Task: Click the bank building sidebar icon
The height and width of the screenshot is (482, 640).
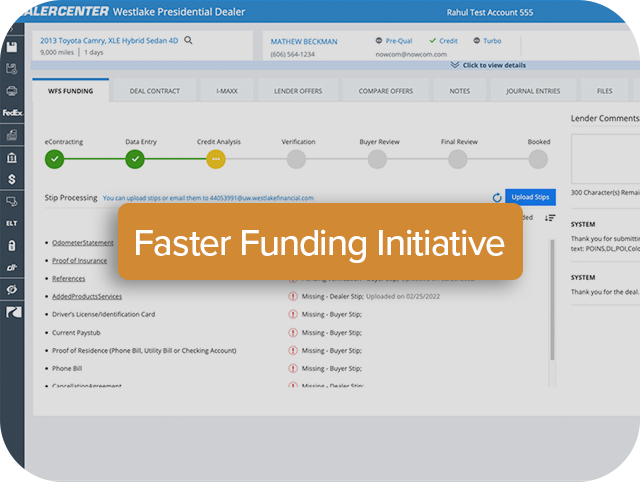Action: (x=12, y=157)
